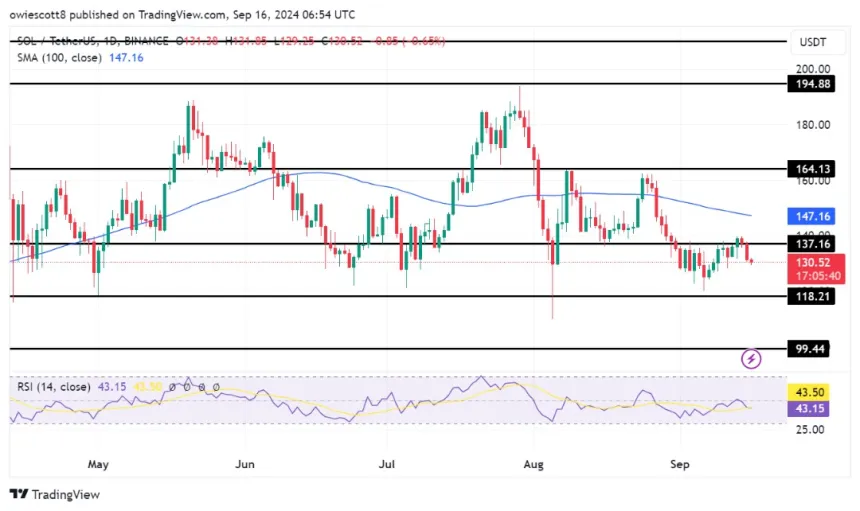Select the RSI (14, close) indicator legend

pos(63,386)
